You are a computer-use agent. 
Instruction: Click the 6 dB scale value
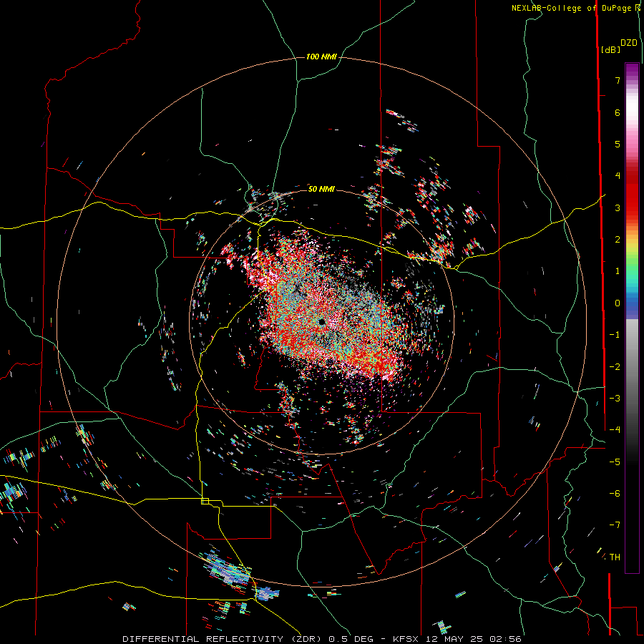[618, 112]
